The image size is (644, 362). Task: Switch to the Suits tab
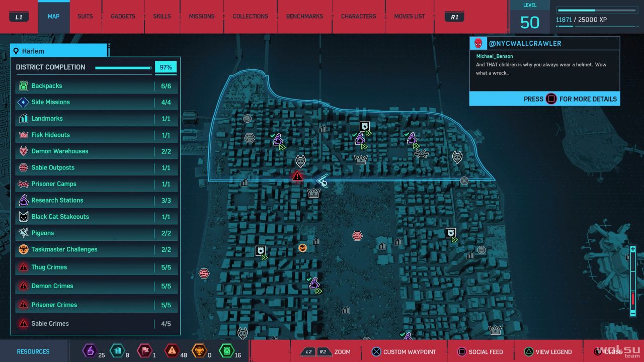(x=85, y=17)
